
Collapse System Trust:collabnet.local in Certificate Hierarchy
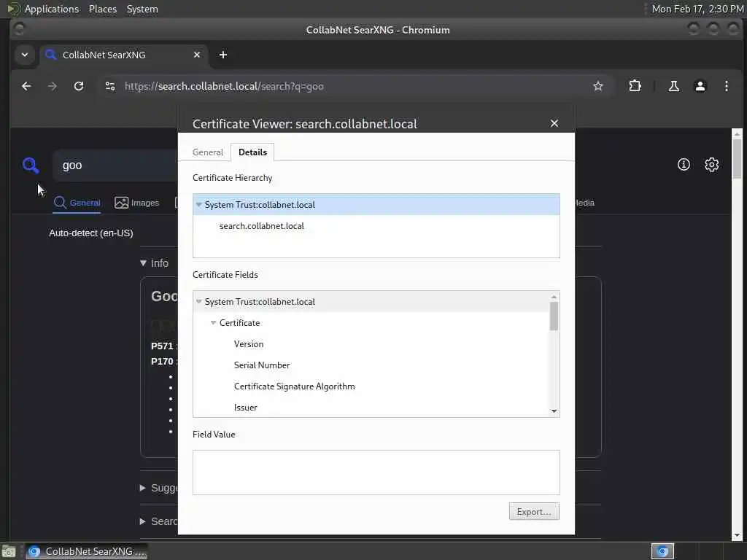(x=199, y=205)
